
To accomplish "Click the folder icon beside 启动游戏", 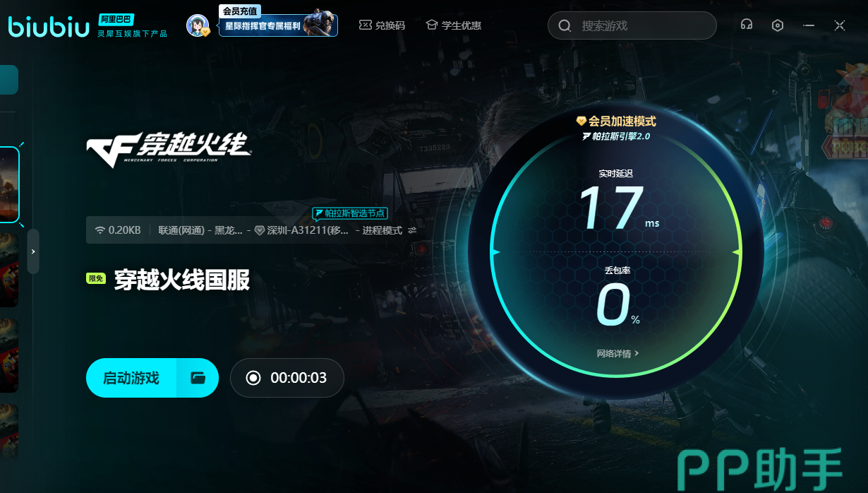I will click(x=198, y=378).
